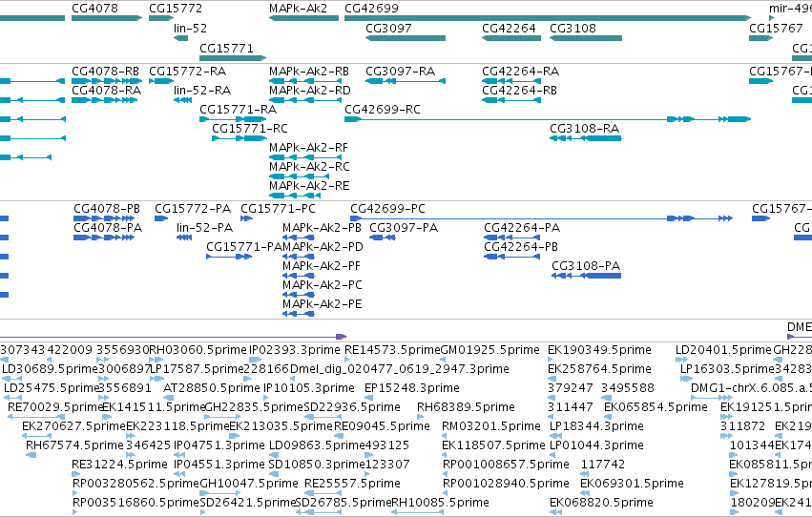812x517 pixels.
Task: Select the CG3108 gene label
Action: (573, 28)
